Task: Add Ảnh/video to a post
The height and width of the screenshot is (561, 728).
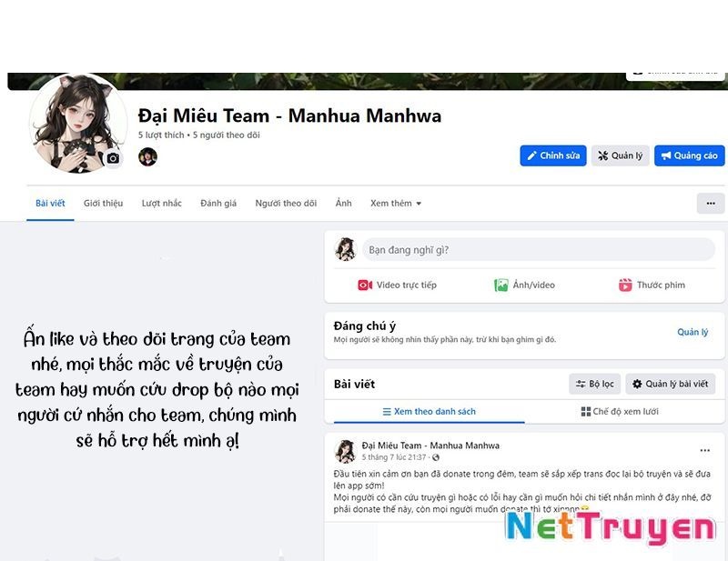Action: (x=524, y=285)
